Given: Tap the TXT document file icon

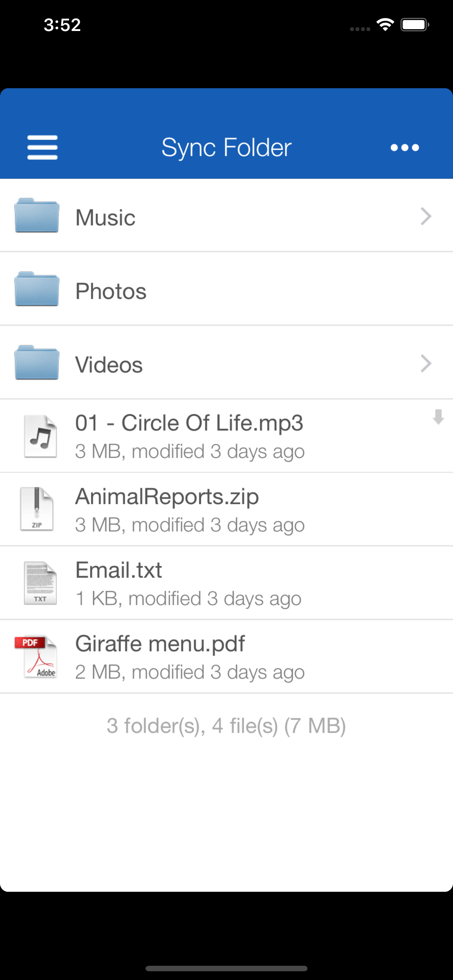Looking at the screenshot, I should click(40, 583).
